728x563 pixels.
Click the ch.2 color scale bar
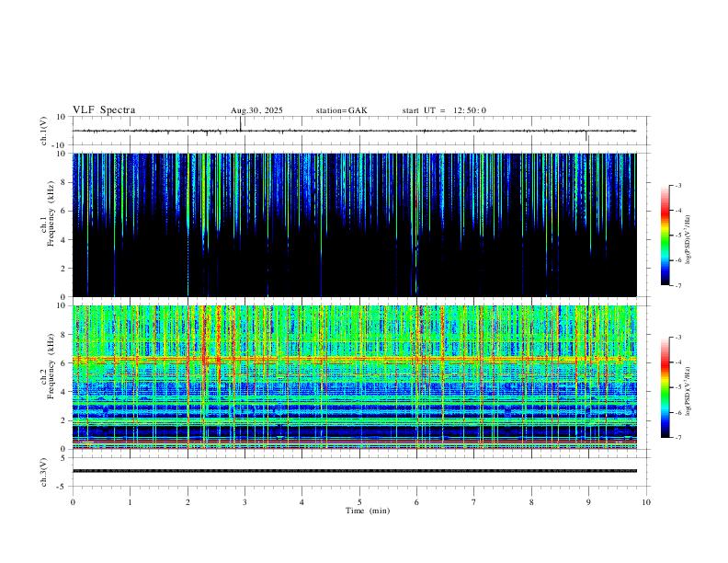[x=665, y=387]
